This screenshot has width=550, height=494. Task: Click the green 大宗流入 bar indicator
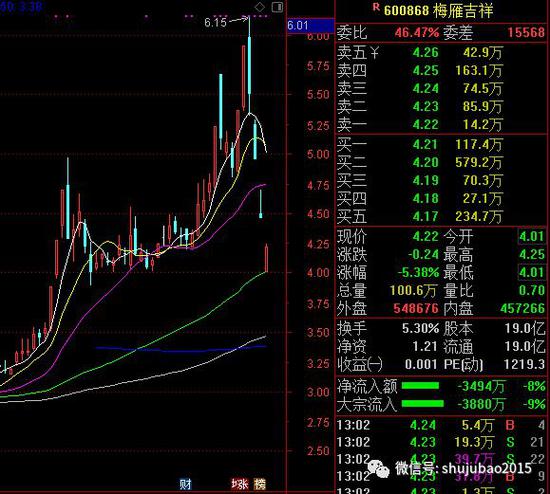[423, 404]
